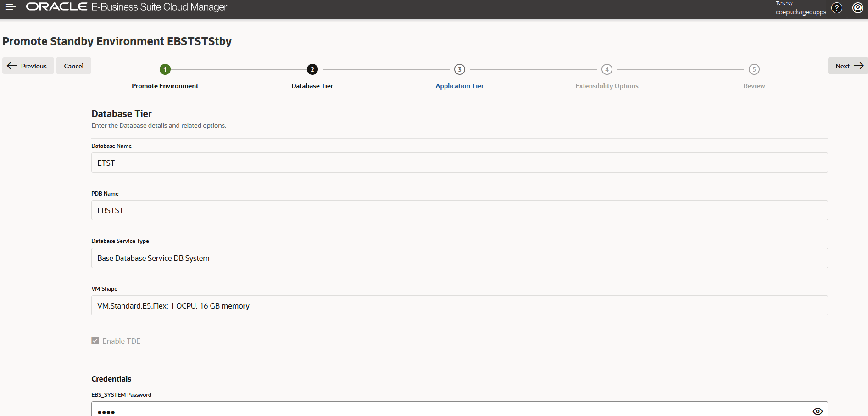Image resolution: width=868 pixels, height=416 pixels.
Task: Jump to step 1 Promote Environment
Action: click(165, 69)
